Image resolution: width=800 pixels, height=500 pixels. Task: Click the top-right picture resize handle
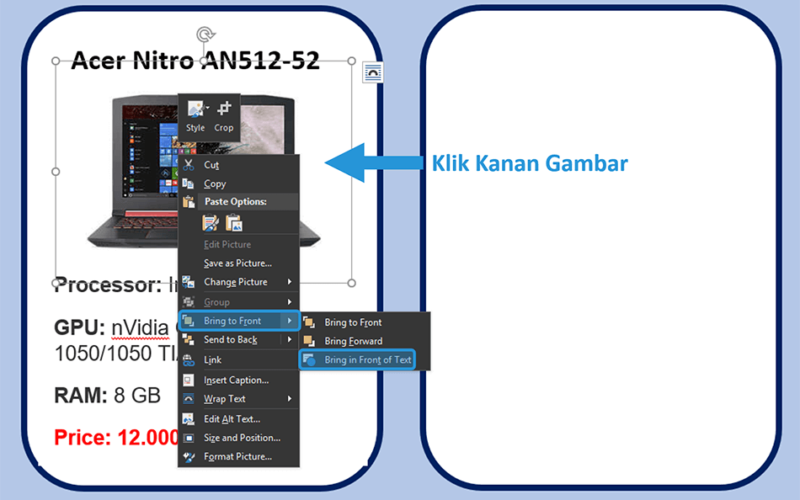pos(352,61)
